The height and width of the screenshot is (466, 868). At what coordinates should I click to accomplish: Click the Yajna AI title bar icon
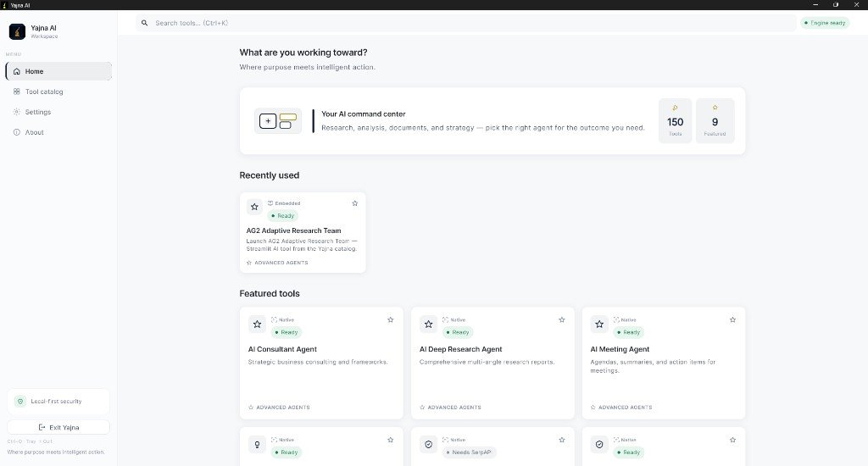[4, 5]
